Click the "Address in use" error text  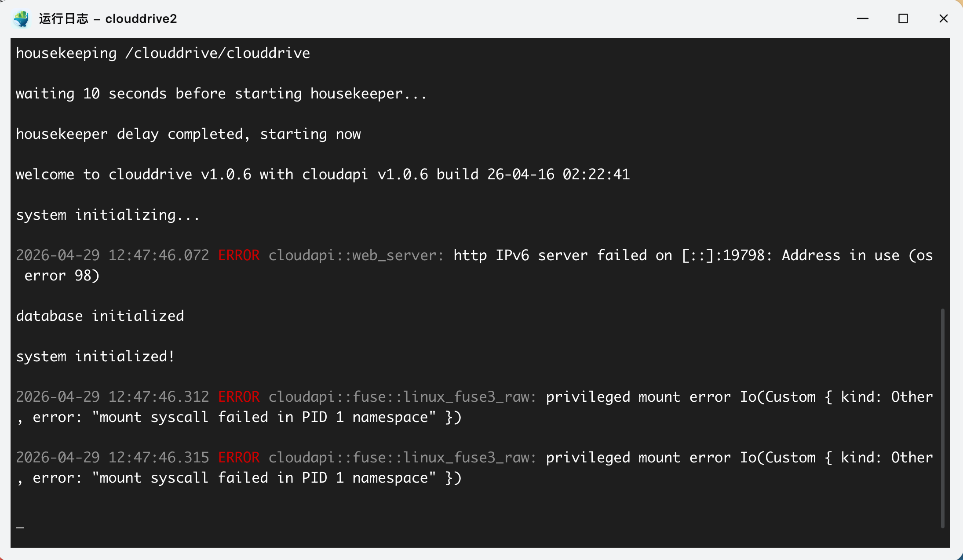(840, 255)
